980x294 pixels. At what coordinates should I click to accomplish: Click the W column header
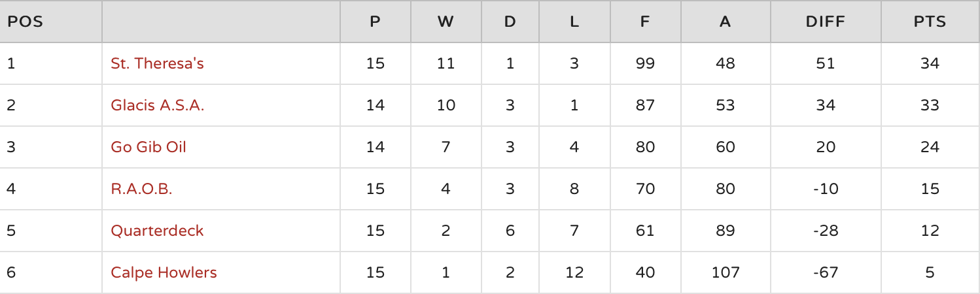pos(446,22)
